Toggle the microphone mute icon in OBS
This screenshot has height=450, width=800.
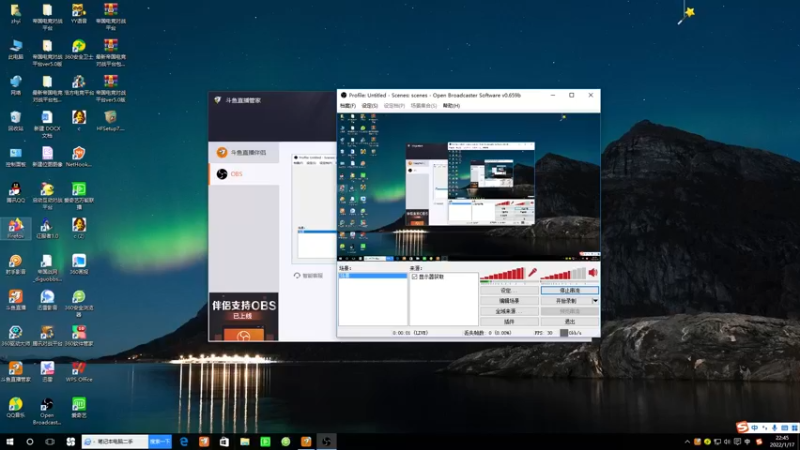click(533, 272)
